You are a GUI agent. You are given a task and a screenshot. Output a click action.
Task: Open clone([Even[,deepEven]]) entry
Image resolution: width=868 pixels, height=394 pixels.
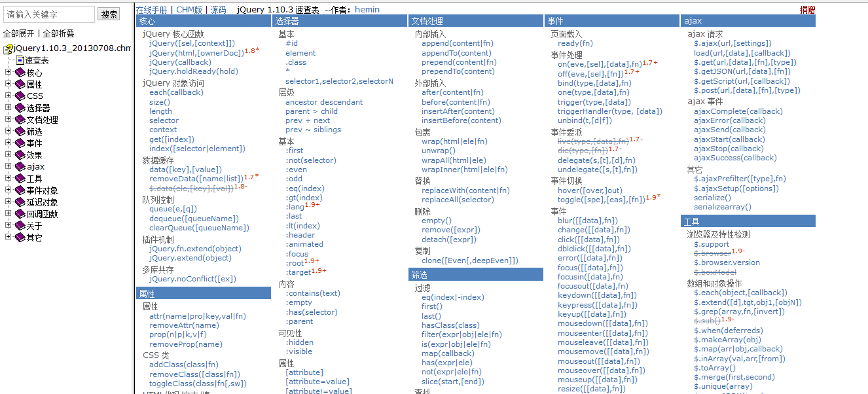(x=470, y=260)
